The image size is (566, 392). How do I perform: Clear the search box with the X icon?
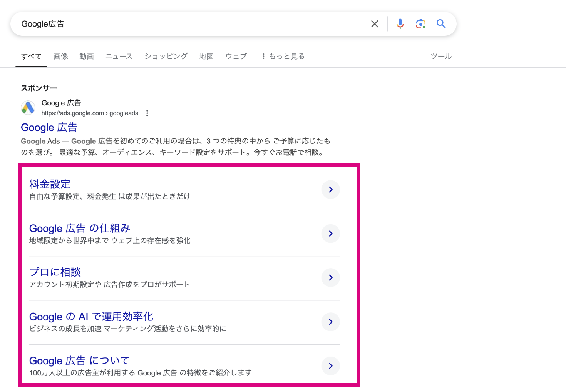point(374,24)
